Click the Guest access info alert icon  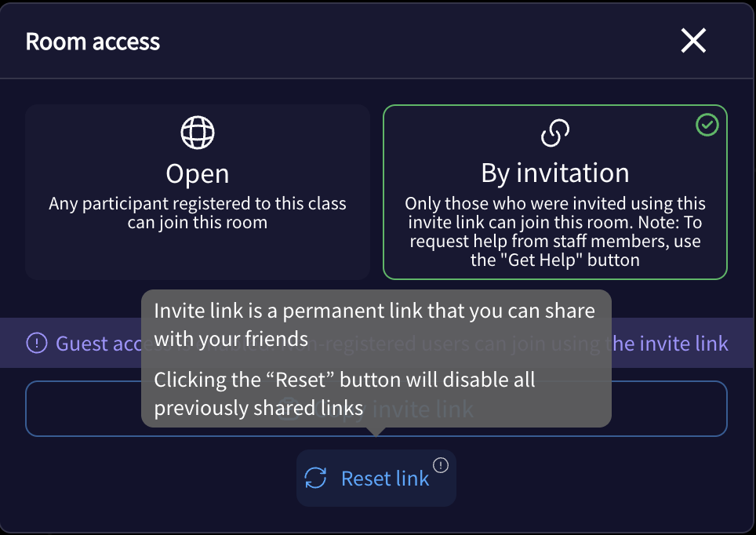37,344
